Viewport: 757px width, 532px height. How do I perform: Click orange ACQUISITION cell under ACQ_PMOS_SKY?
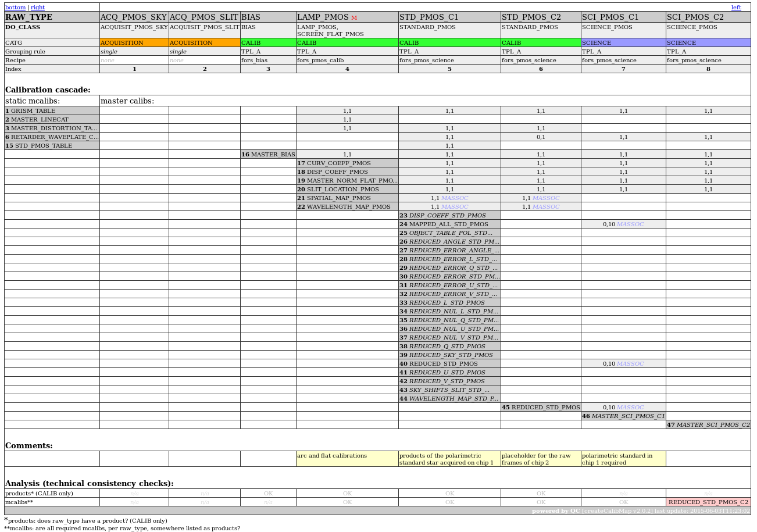tap(134, 43)
